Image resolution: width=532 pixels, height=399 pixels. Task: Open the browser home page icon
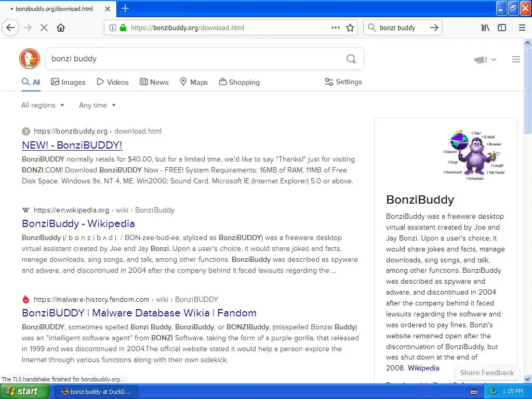(x=61, y=28)
